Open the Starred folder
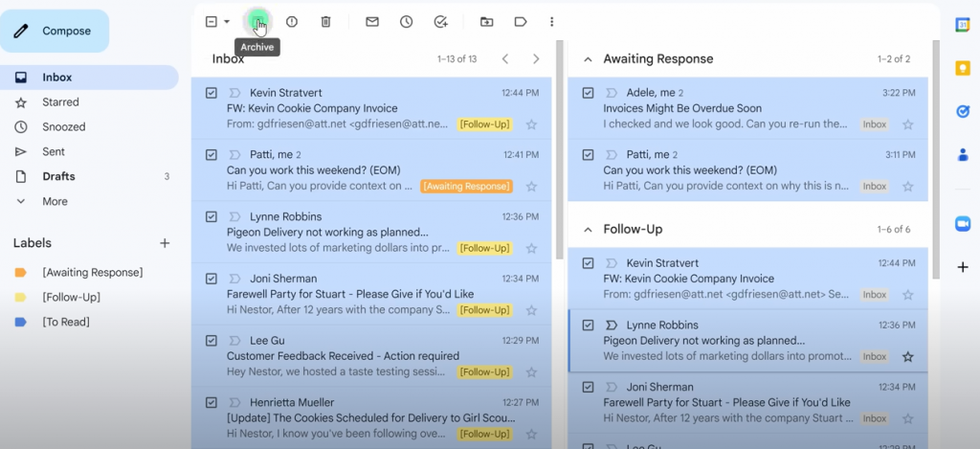Image resolution: width=980 pixels, height=449 pixels. click(60, 102)
